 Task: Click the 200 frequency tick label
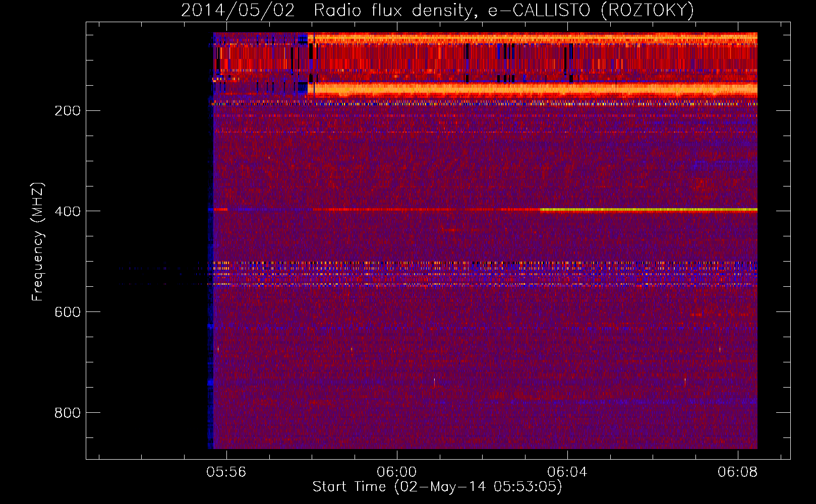(x=68, y=110)
